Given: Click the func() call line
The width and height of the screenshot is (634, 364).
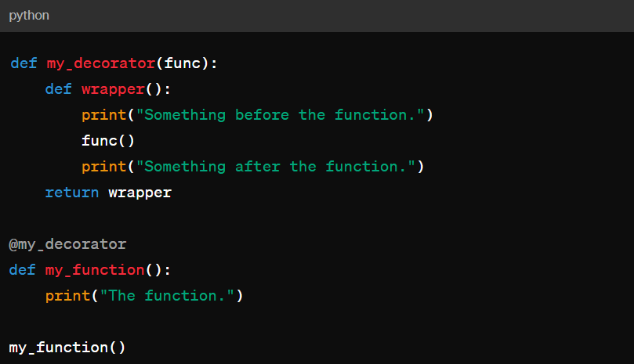Looking at the screenshot, I should point(108,141).
